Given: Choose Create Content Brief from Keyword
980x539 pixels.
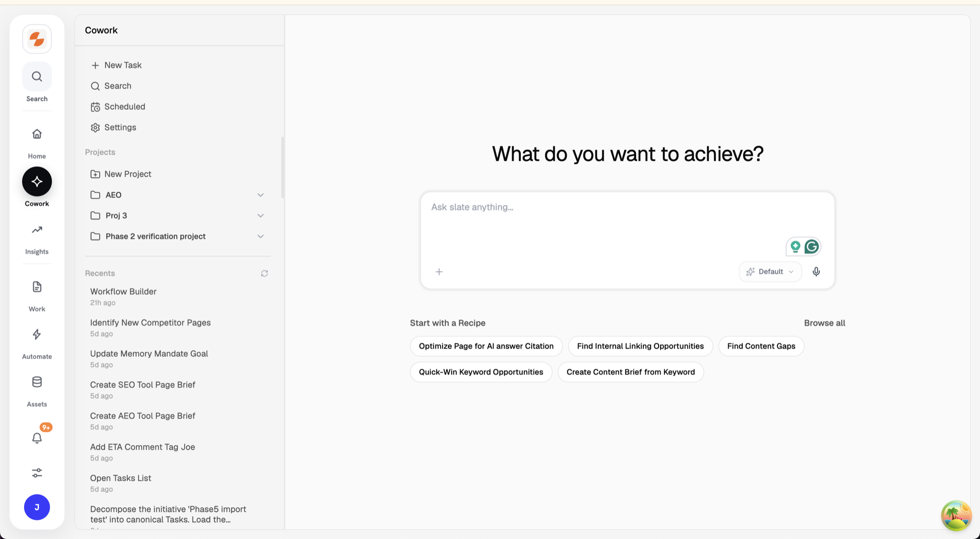Looking at the screenshot, I should click(631, 372).
